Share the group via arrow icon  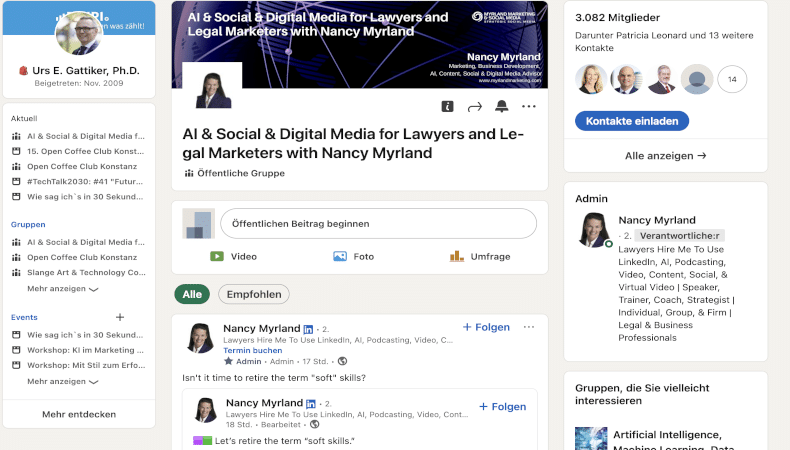point(475,107)
